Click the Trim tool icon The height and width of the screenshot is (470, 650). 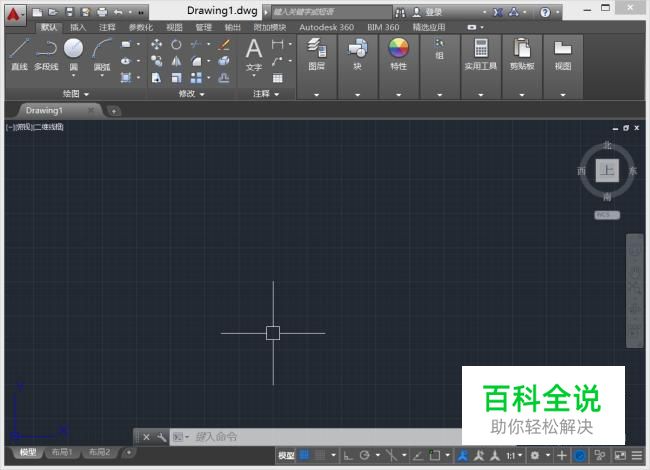tap(196, 44)
